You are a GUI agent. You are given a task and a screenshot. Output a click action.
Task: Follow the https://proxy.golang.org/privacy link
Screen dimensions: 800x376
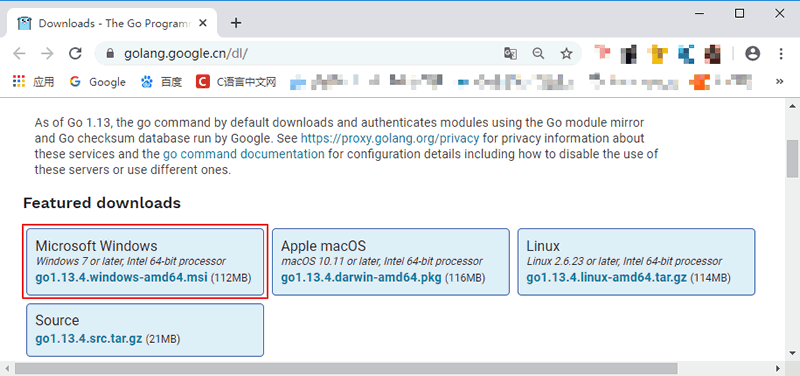click(x=390, y=138)
